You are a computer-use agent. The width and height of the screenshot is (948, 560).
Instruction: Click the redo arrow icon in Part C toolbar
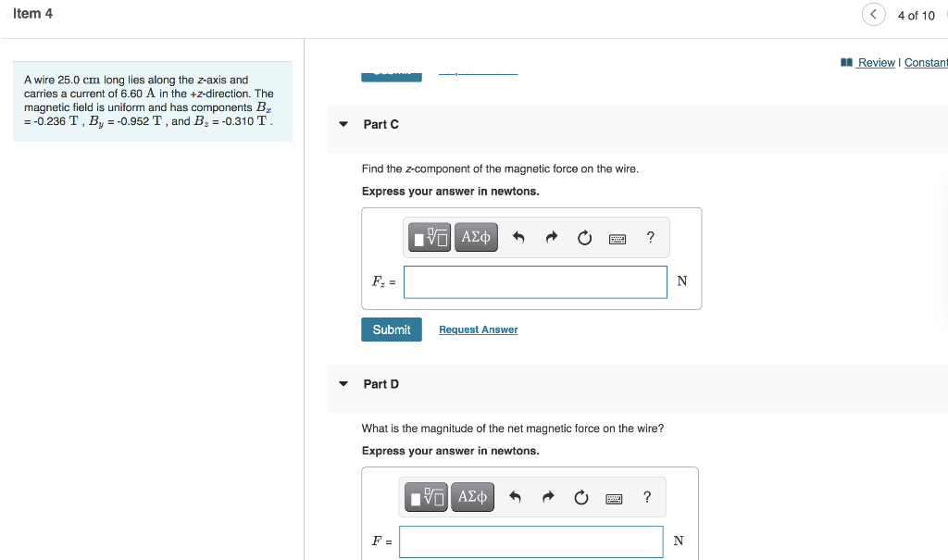coord(551,237)
